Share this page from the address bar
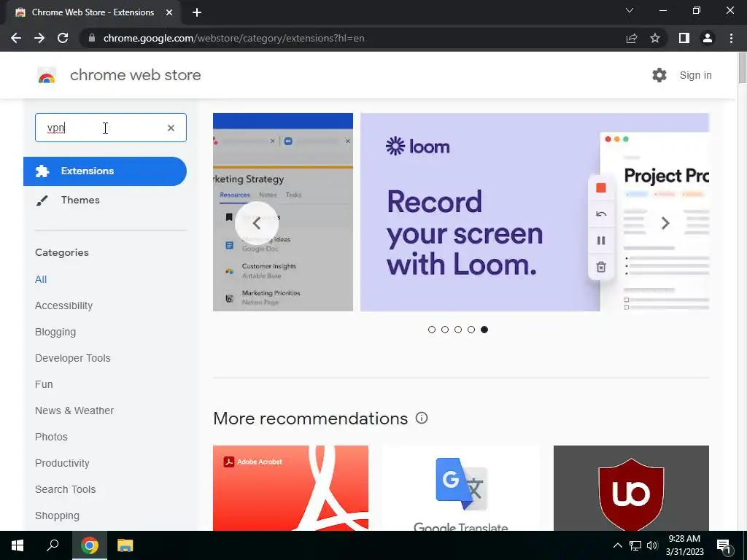 pyautogui.click(x=632, y=38)
